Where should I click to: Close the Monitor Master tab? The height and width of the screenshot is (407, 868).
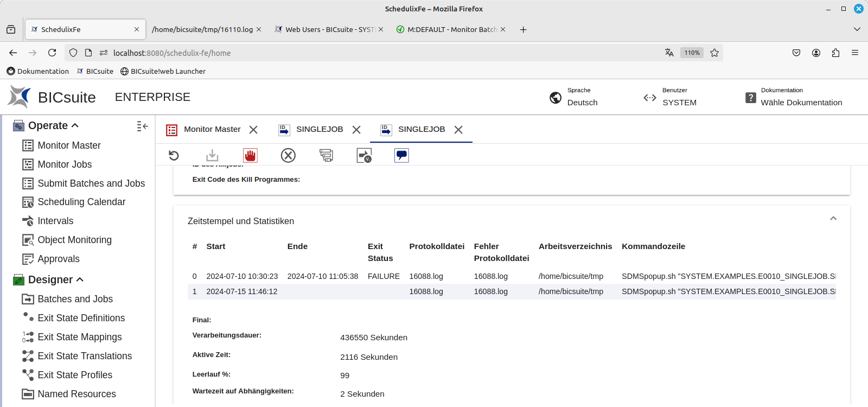pyautogui.click(x=253, y=130)
